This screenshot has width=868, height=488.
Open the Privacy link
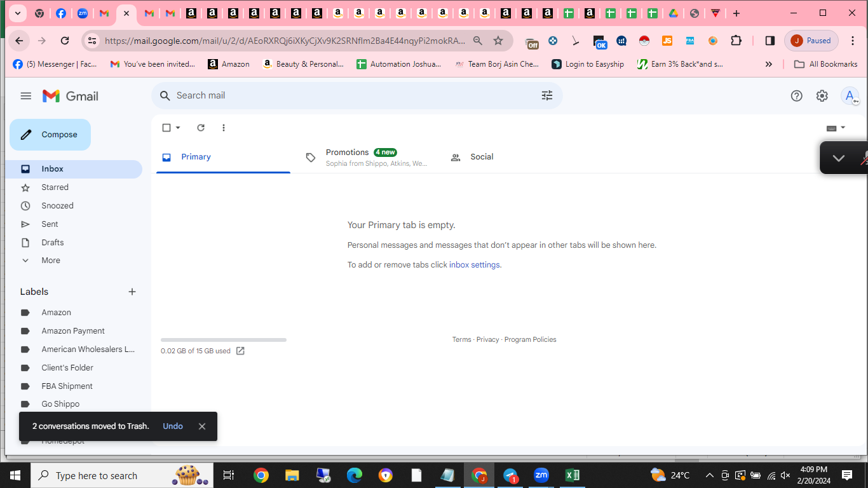pyautogui.click(x=488, y=340)
